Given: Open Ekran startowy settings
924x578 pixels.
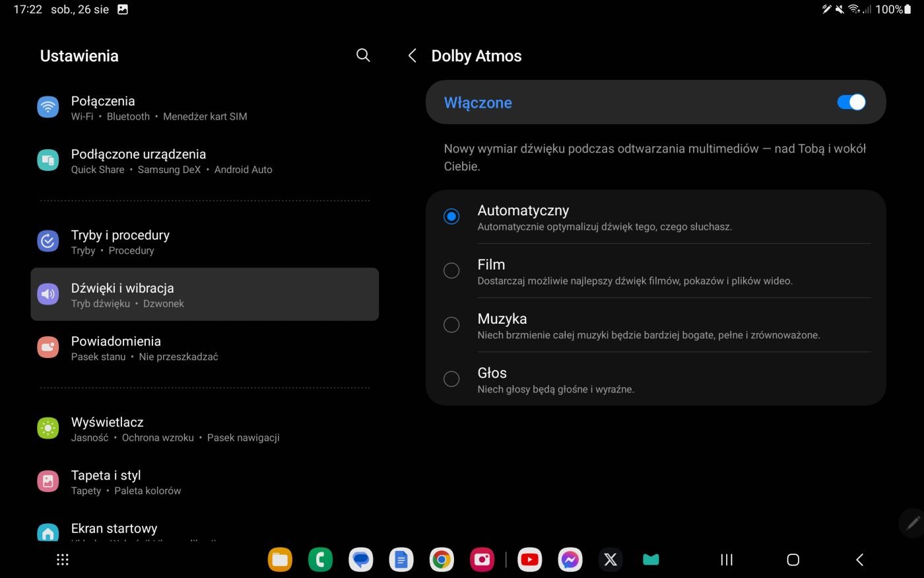Looking at the screenshot, I should pos(205,526).
